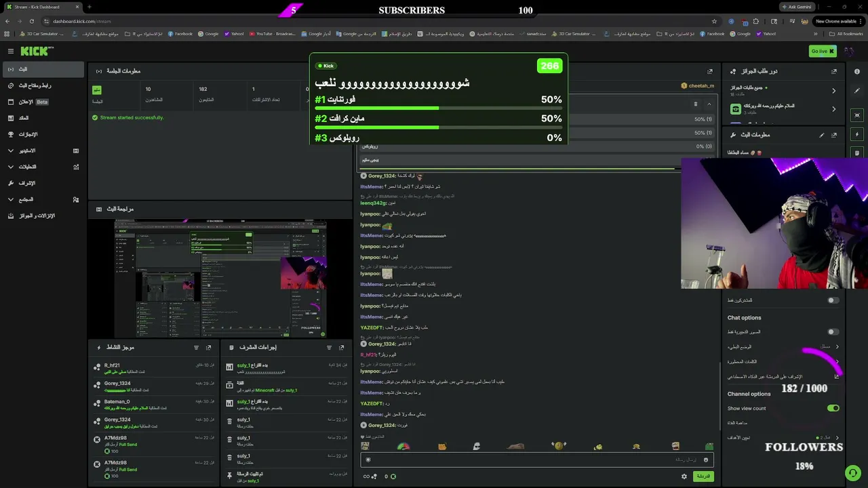Open the البث (Stream) sidebar page
Screen dimensions: 868x488
(43, 69)
